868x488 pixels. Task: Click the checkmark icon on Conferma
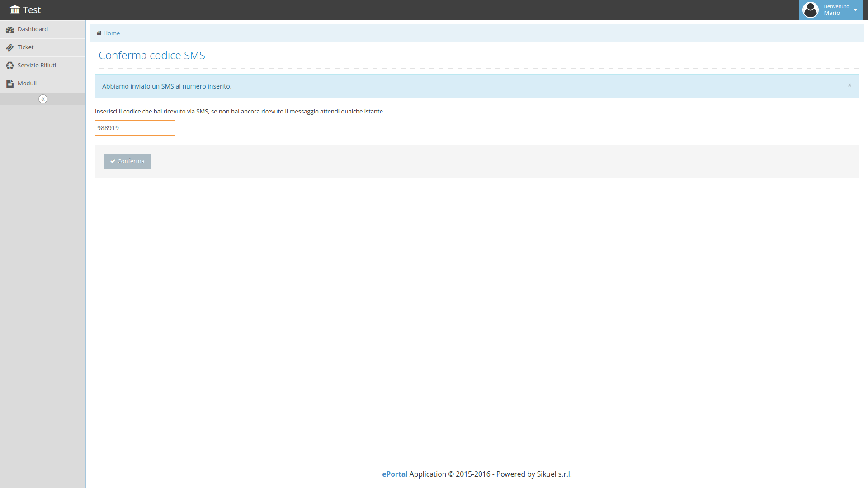(x=113, y=161)
